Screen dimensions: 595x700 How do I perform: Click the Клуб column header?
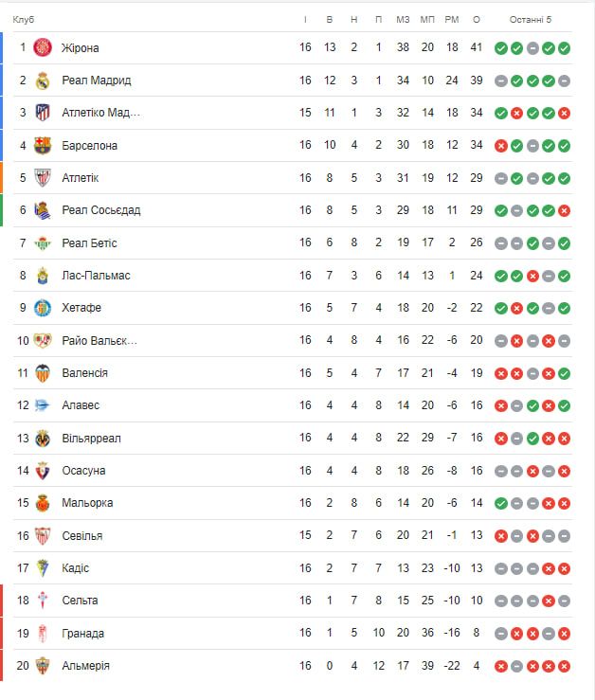tap(24, 19)
